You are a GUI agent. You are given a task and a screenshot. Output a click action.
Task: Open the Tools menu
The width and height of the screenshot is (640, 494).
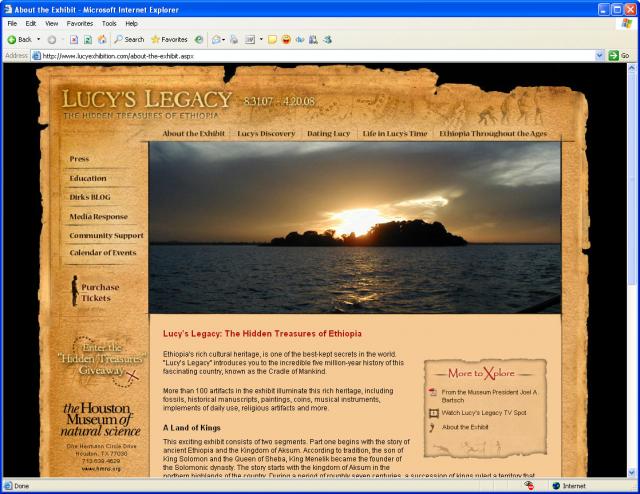tap(108, 23)
